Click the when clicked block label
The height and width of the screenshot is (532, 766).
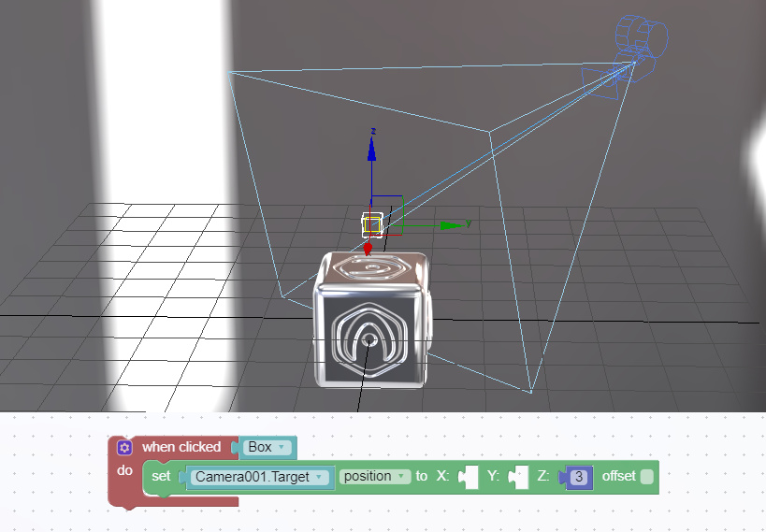coord(181,447)
